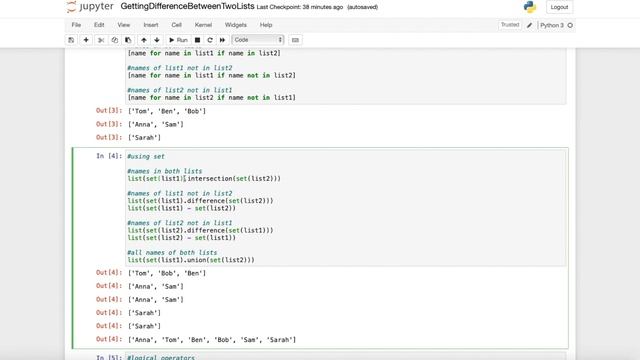640x360 pixels.
Task: Click the Out[3] ['Sarah'] output
Action: [144, 138]
